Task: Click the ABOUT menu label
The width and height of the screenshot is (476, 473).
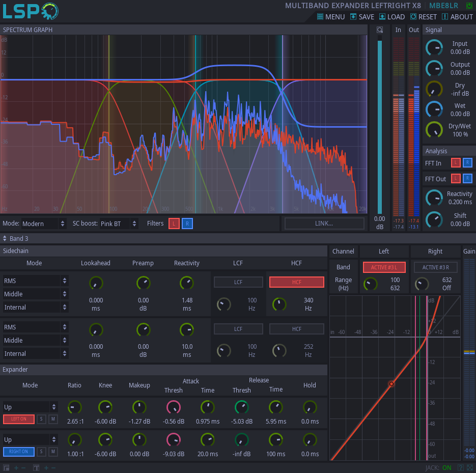Action: (462, 17)
